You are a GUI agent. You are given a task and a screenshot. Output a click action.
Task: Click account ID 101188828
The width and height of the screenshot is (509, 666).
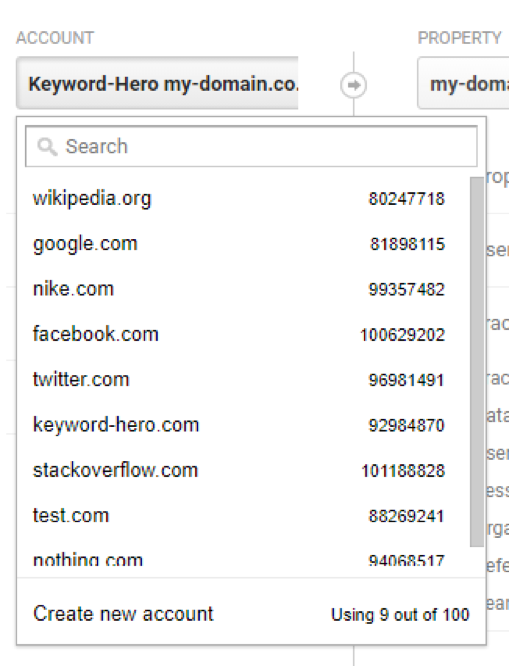(403, 471)
